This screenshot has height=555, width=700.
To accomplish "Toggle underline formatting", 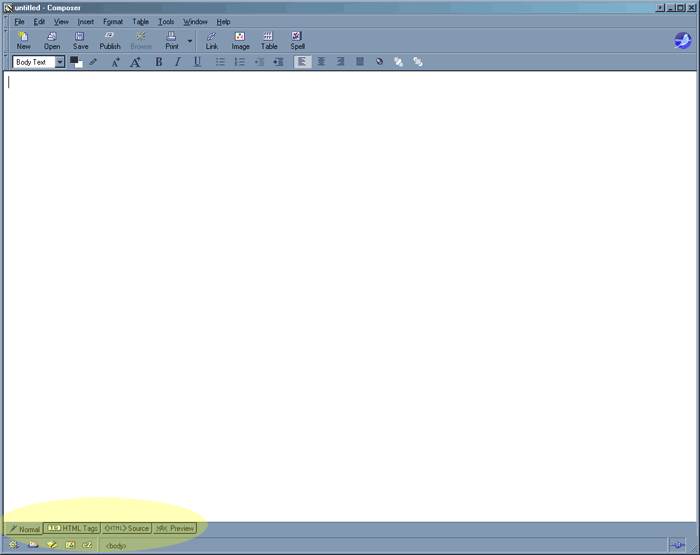I will click(x=197, y=62).
